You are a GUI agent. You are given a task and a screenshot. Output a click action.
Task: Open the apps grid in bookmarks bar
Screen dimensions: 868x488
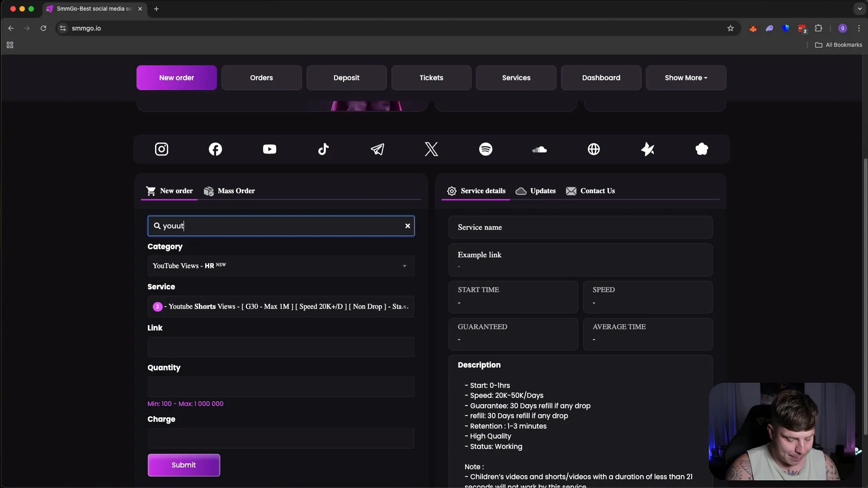(x=10, y=45)
